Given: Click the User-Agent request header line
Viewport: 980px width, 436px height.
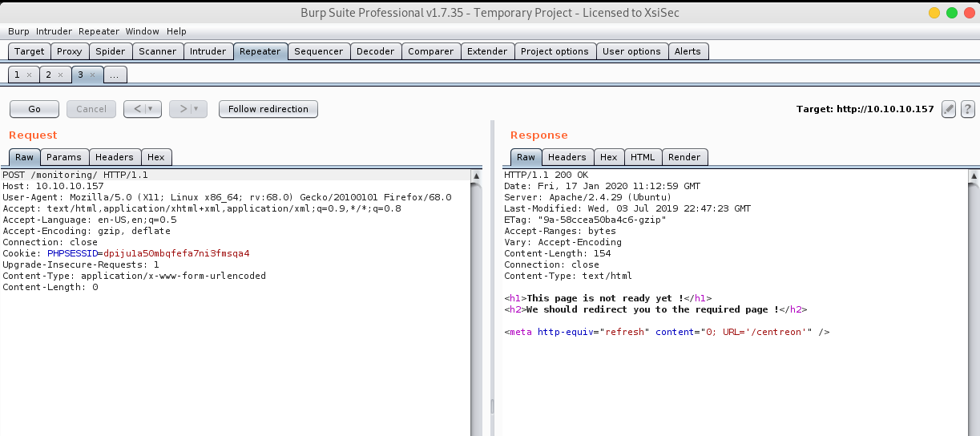Looking at the screenshot, I should pyautogui.click(x=227, y=197).
